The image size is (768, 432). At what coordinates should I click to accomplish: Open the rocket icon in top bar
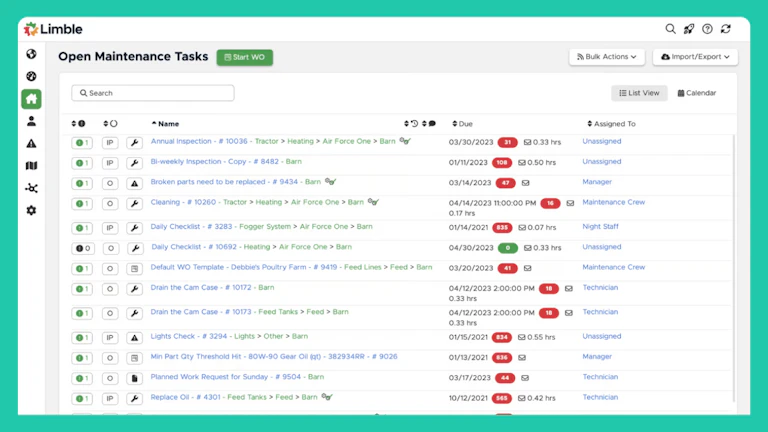689,29
